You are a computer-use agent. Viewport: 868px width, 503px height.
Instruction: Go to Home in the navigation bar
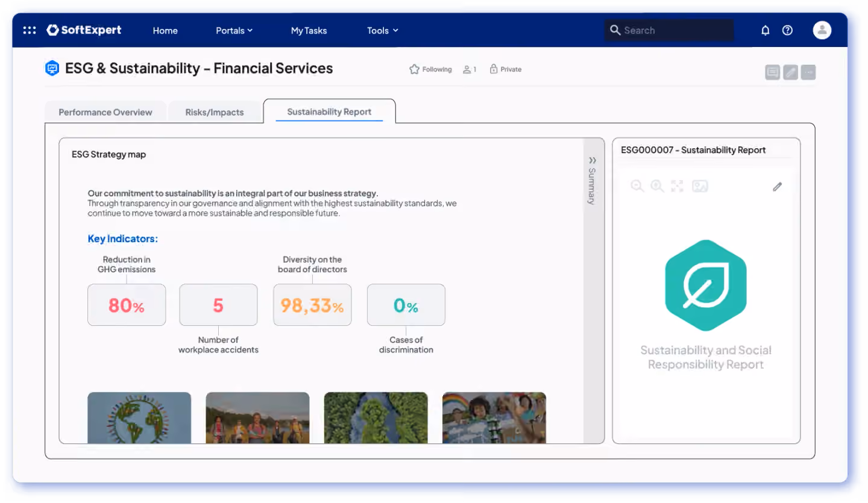click(x=165, y=31)
